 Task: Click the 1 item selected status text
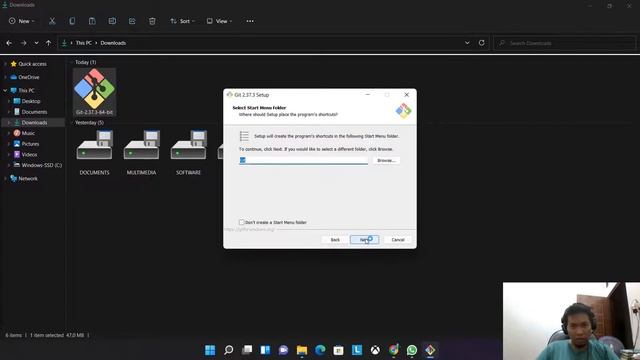pyautogui.click(x=57, y=335)
